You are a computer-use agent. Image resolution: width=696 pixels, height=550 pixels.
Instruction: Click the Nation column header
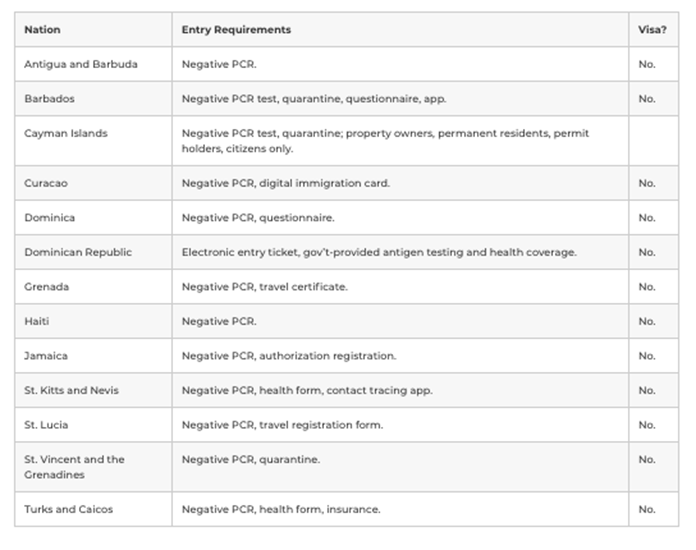pos(42,30)
